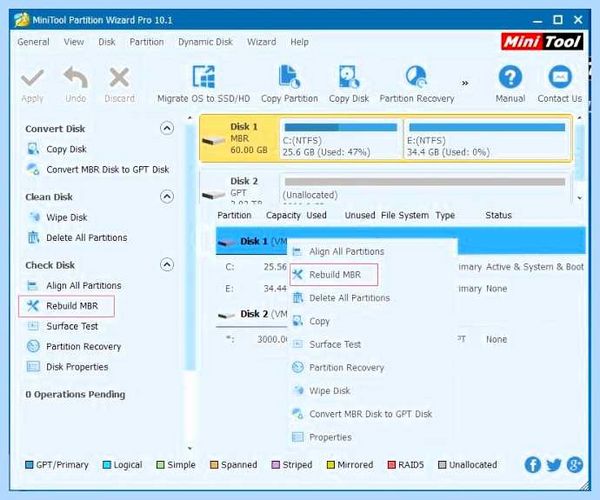Click the Contact Us icon
Screen dimensions: 600x500
[x=560, y=77]
